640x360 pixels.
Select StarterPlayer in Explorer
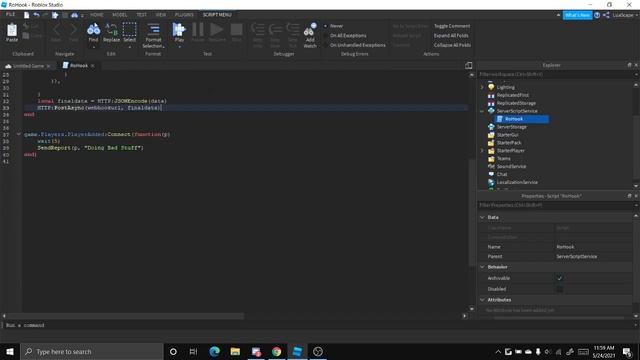click(x=510, y=151)
